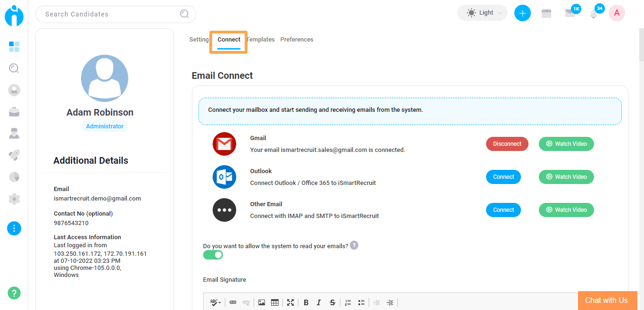Image resolution: width=644 pixels, height=310 pixels.
Task: Open the Light theme dropdown
Action: [482, 13]
